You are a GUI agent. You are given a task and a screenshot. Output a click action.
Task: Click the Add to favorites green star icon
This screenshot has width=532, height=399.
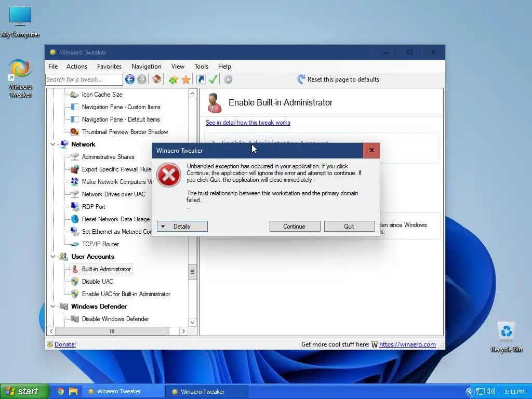tap(174, 79)
